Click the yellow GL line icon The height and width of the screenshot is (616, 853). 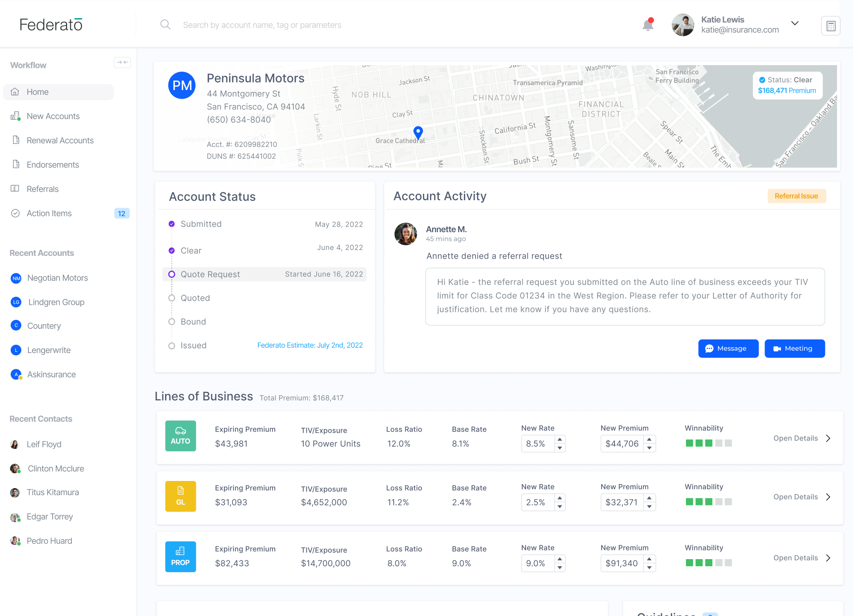[180, 496]
